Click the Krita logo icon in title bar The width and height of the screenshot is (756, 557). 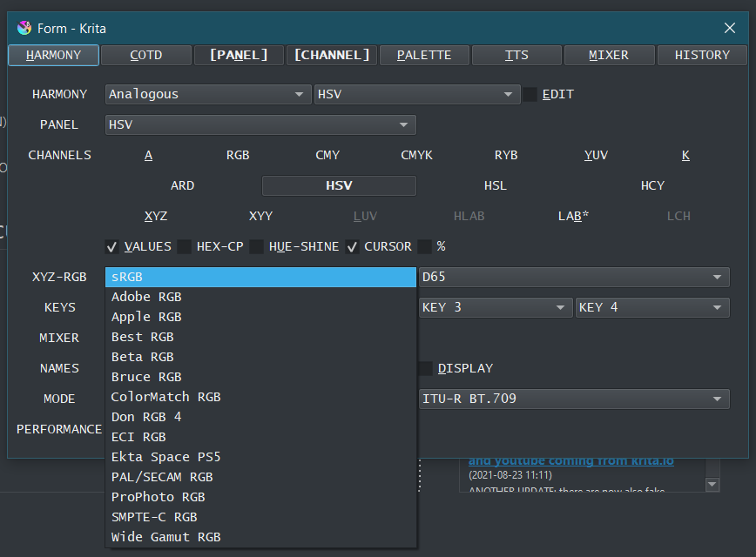point(24,28)
